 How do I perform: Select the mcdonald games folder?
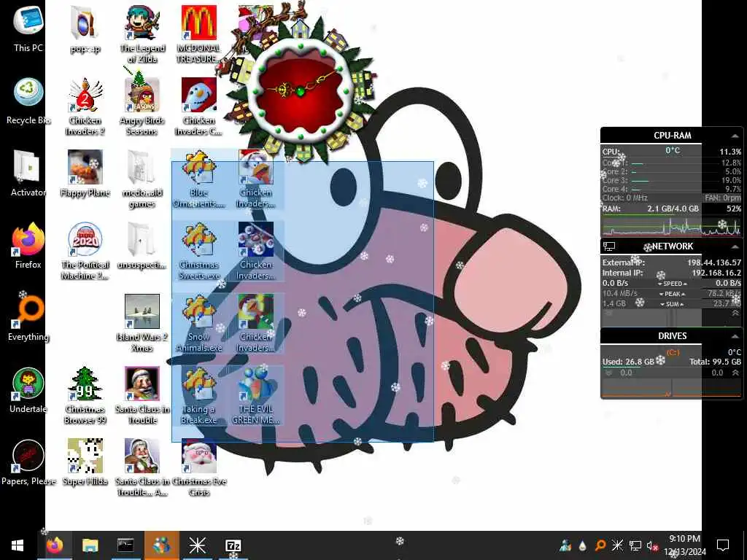coord(142,179)
